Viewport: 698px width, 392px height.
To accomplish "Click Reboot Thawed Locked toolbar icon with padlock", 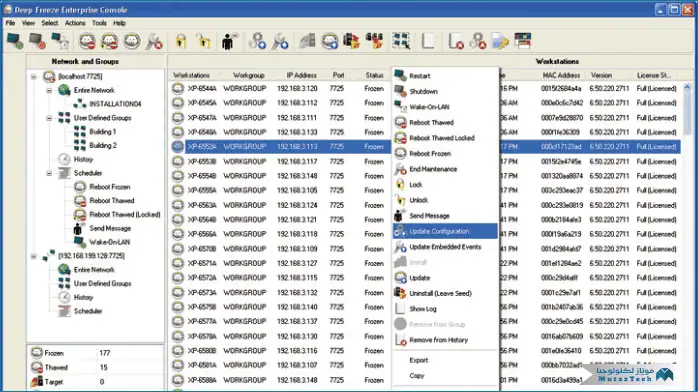I will click(x=110, y=41).
